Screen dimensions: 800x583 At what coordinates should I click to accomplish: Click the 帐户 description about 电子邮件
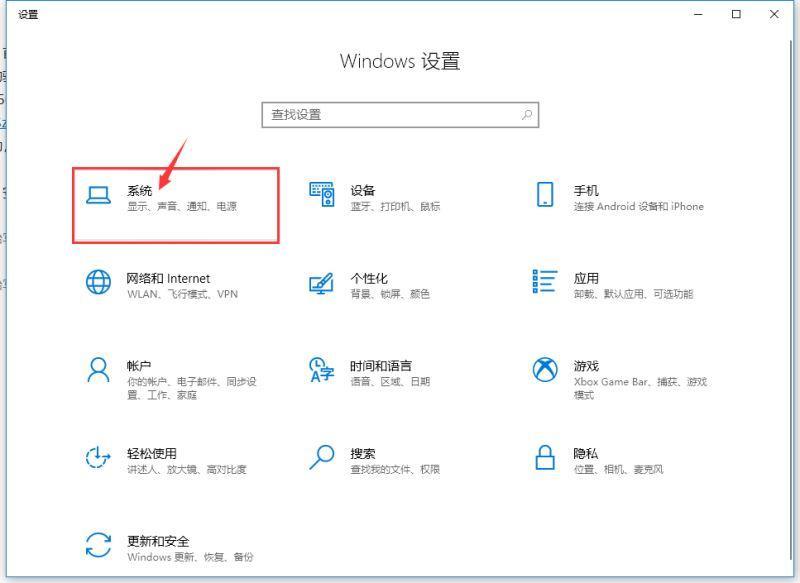[x=192, y=388]
